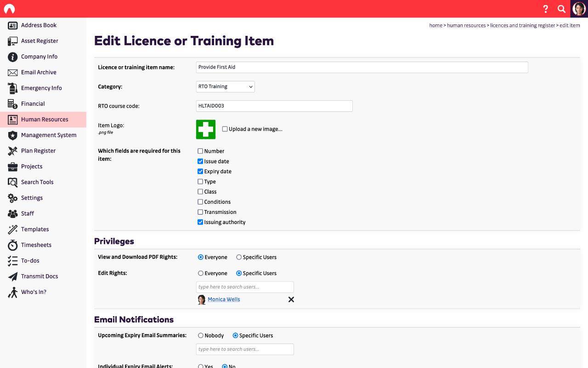Viewport: 588px width, 368px height.
Task: Click the Company Info icon
Action: pos(13,57)
